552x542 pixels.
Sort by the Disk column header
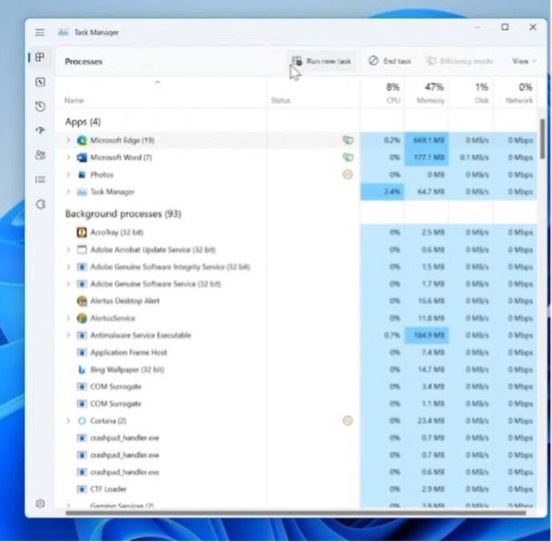click(482, 101)
